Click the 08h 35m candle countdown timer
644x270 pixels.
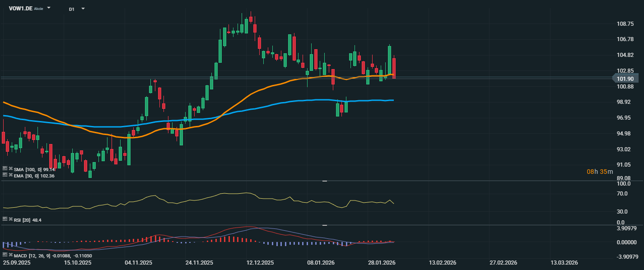point(600,172)
